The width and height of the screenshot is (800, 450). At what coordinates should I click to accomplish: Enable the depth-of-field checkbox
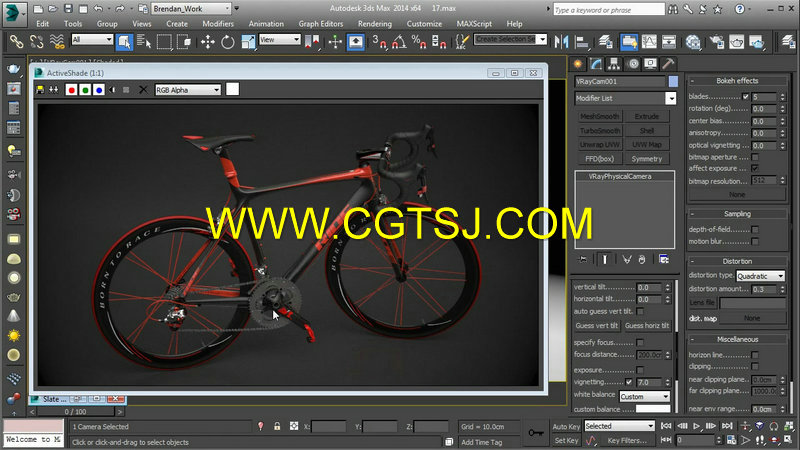point(755,230)
